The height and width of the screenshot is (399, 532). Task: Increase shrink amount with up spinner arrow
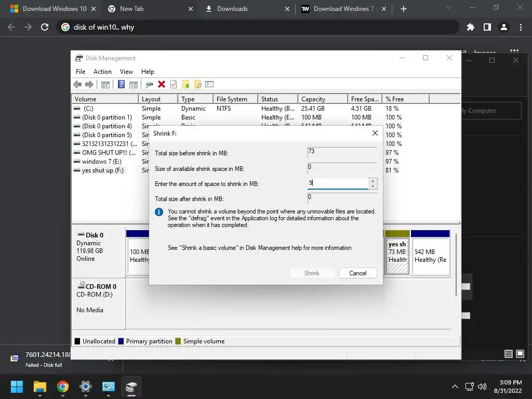point(373,181)
